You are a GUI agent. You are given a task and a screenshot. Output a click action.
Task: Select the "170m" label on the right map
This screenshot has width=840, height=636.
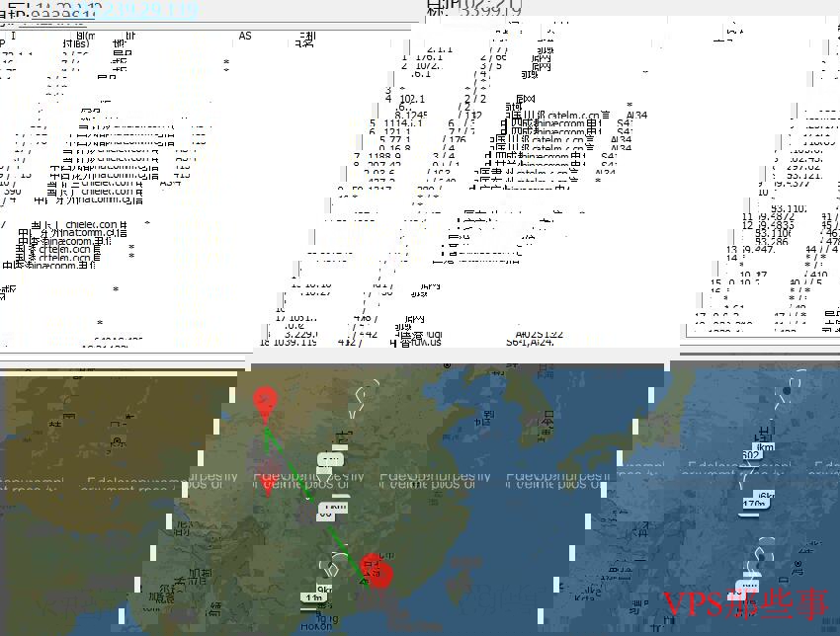point(754,505)
